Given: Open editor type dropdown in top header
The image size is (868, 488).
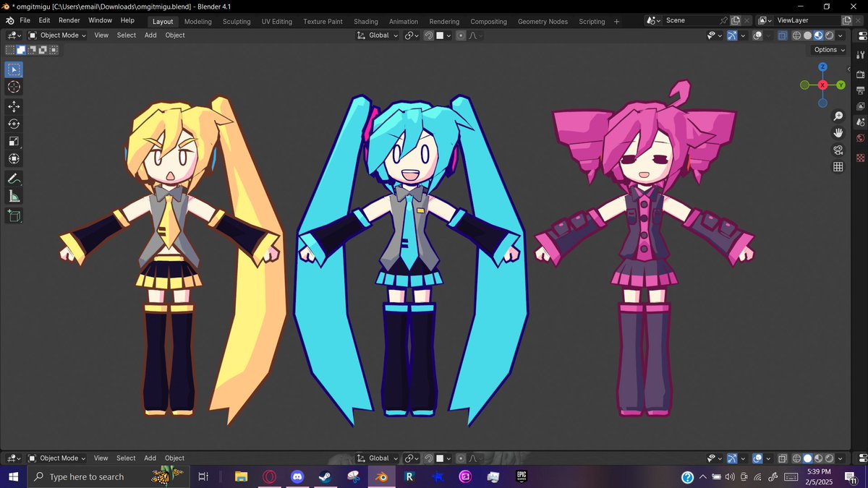Looking at the screenshot, I should (x=14, y=35).
